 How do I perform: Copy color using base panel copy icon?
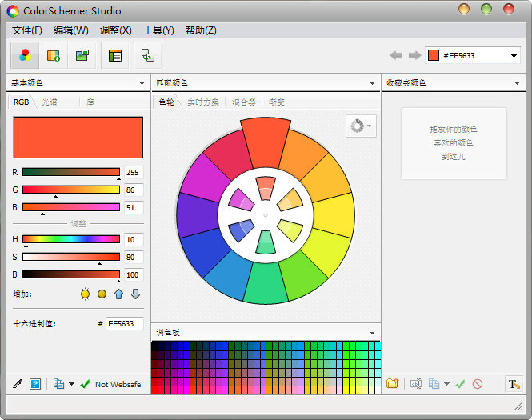[58, 384]
